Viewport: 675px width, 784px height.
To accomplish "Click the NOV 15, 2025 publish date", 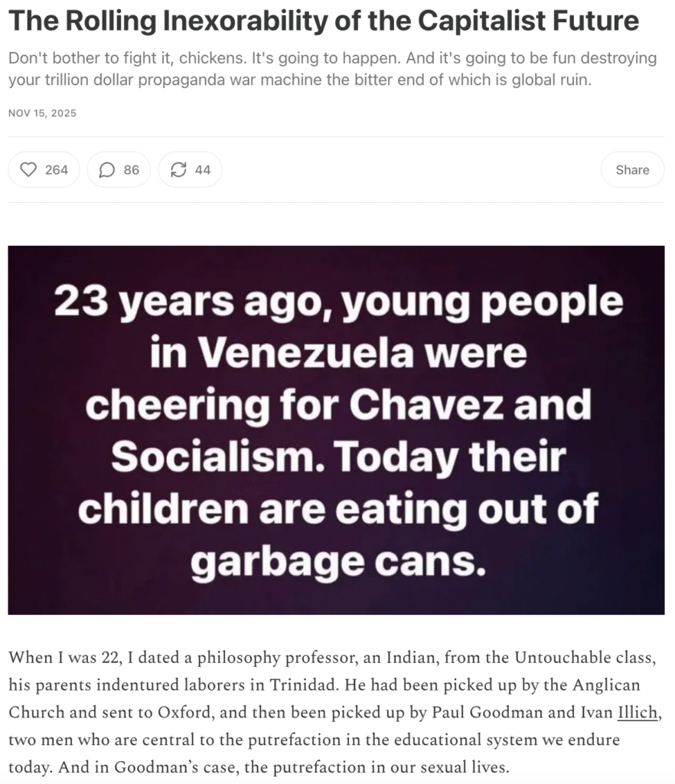I will (x=42, y=113).
